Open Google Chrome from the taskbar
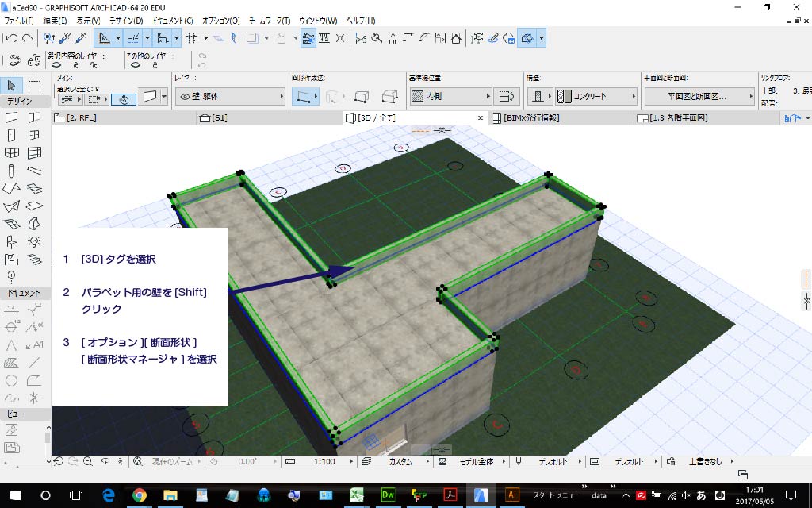 [x=139, y=495]
